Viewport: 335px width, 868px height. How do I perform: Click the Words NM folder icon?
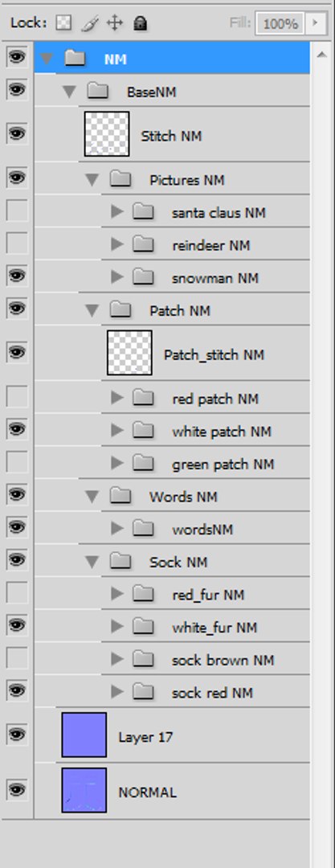[121, 496]
